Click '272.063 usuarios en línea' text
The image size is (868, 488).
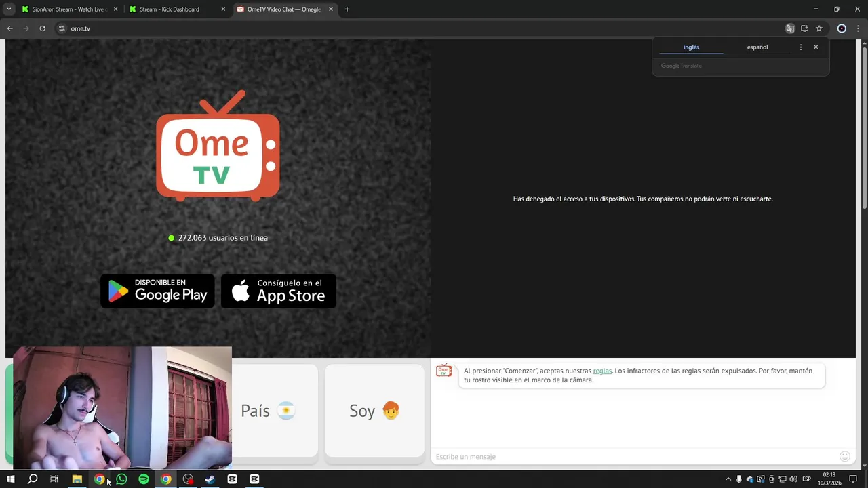[x=222, y=238]
